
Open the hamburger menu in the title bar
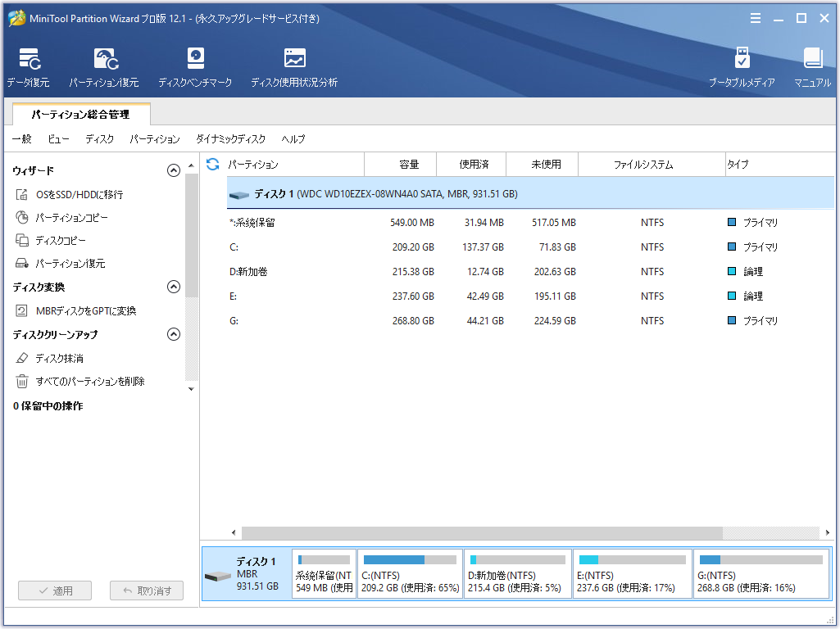756,18
